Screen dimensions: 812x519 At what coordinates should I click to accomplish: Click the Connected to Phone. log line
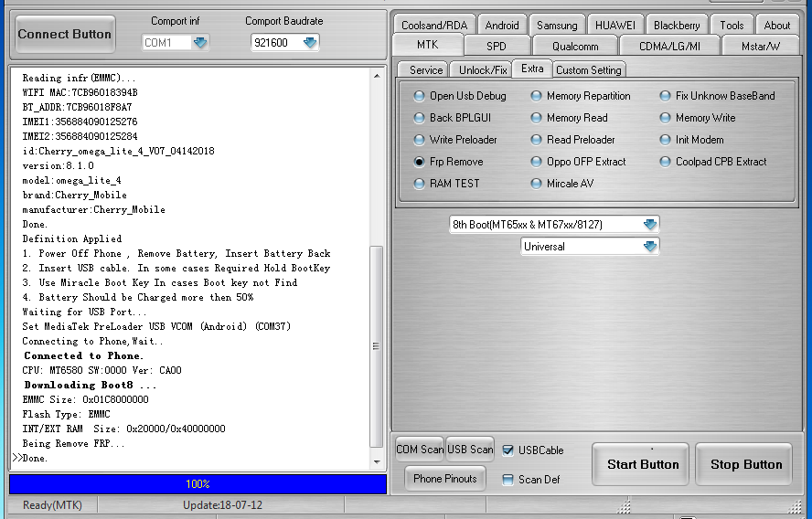[x=84, y=356]
